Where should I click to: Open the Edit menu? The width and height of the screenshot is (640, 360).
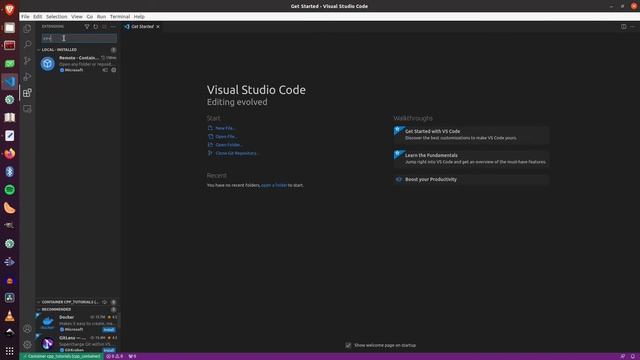point(38,17)
